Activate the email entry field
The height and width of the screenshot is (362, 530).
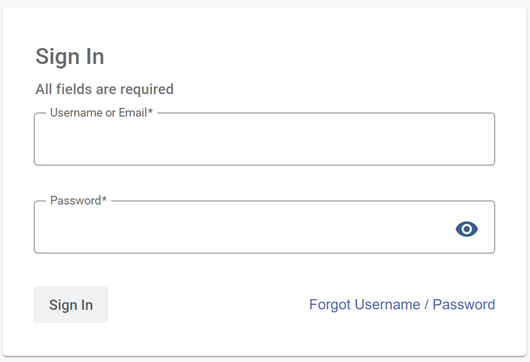point(264,139)
